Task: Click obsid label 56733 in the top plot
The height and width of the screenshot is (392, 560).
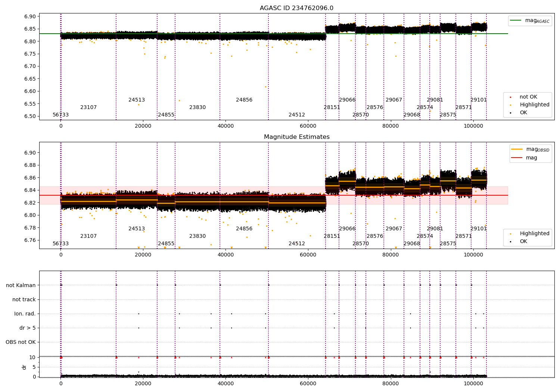Action: click(60, 115)
